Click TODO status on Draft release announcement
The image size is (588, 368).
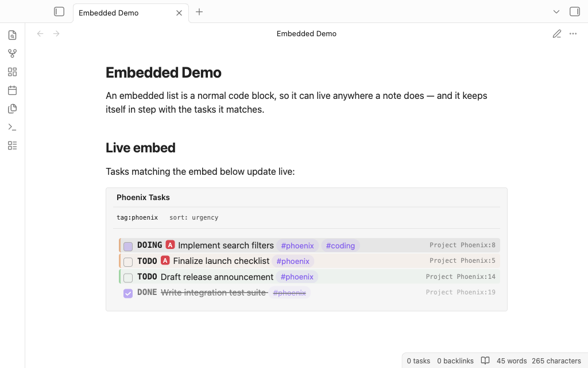147,277
